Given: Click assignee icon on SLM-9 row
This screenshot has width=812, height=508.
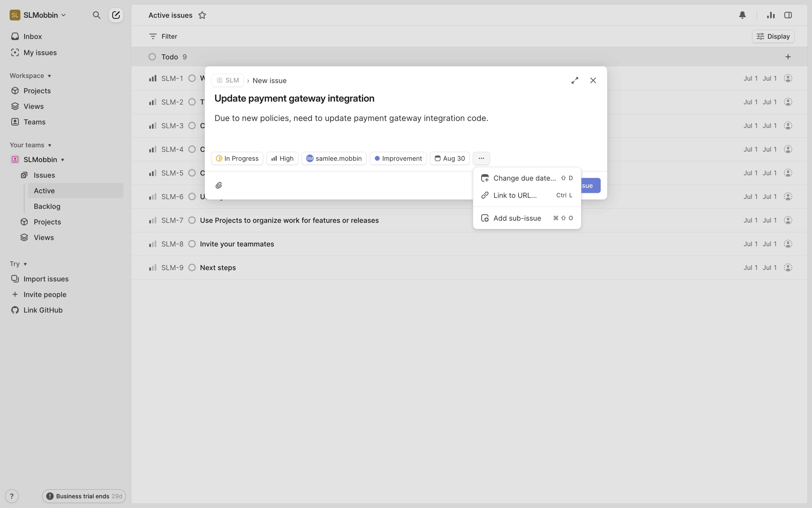Looking at the screenshot, I should tap(788, 268).
